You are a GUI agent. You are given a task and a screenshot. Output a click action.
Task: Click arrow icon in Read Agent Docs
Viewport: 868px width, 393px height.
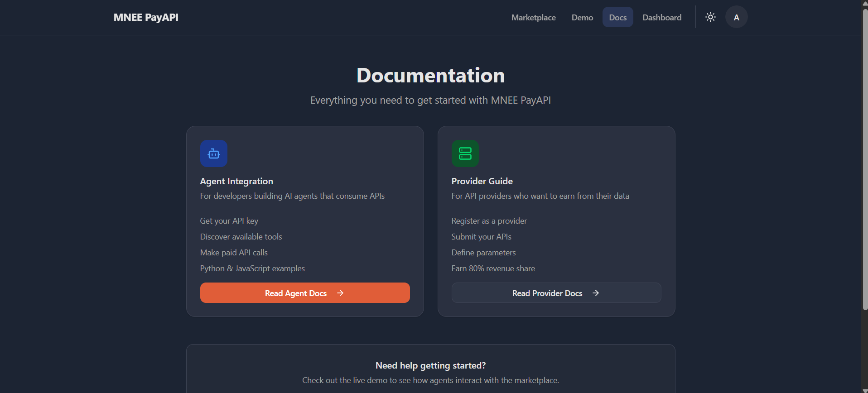tap(340, 293)
